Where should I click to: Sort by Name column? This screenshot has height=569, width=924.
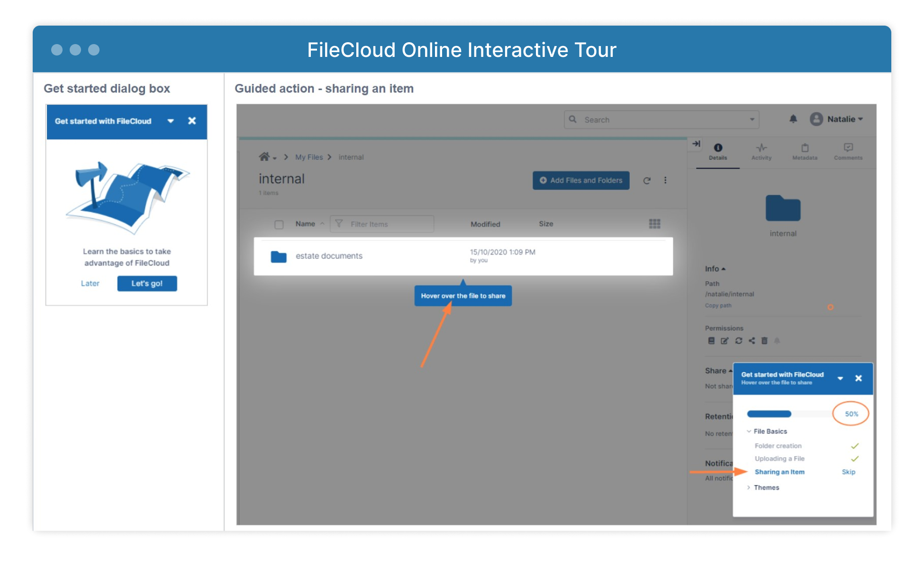pyautogui.click(x=305, y=224)
